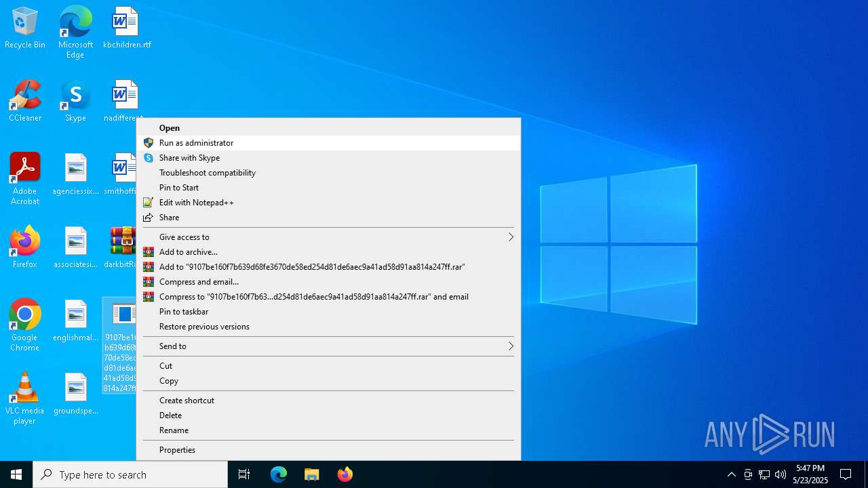Screen dimensions: 868x488
Task: Click the Share menu entry
Action: tap(328, 218)
